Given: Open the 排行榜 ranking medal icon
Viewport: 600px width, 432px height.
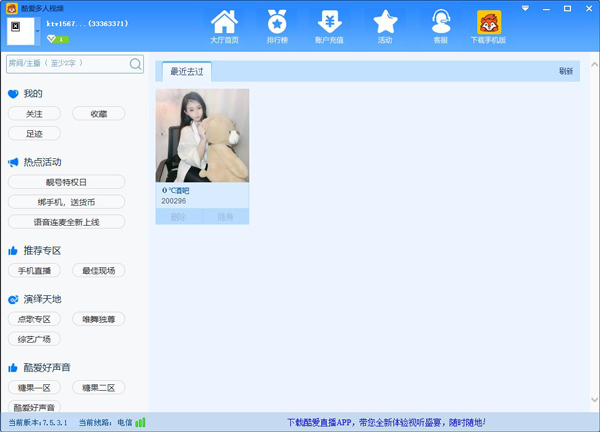Looking at the screenshot, I should (x=277, y=22).
